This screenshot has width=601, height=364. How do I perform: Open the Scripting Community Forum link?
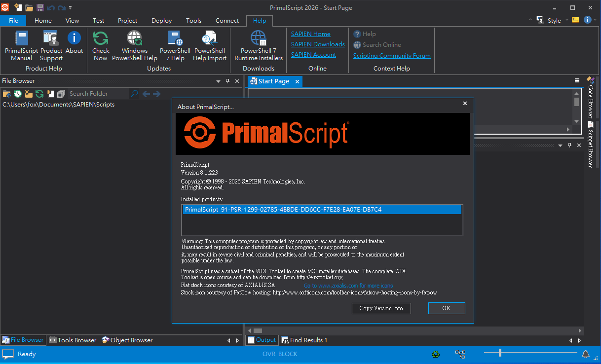click(x=392, y=56)
